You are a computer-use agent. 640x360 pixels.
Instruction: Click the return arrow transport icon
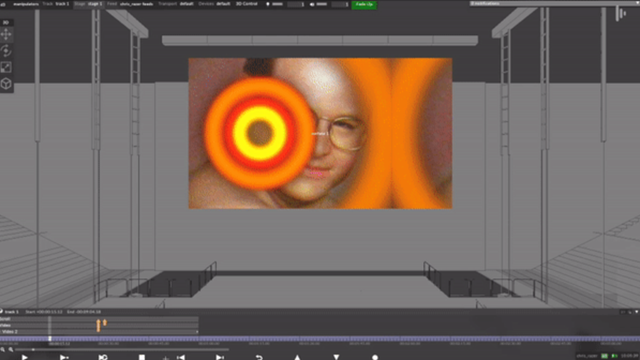click(259, 358)
